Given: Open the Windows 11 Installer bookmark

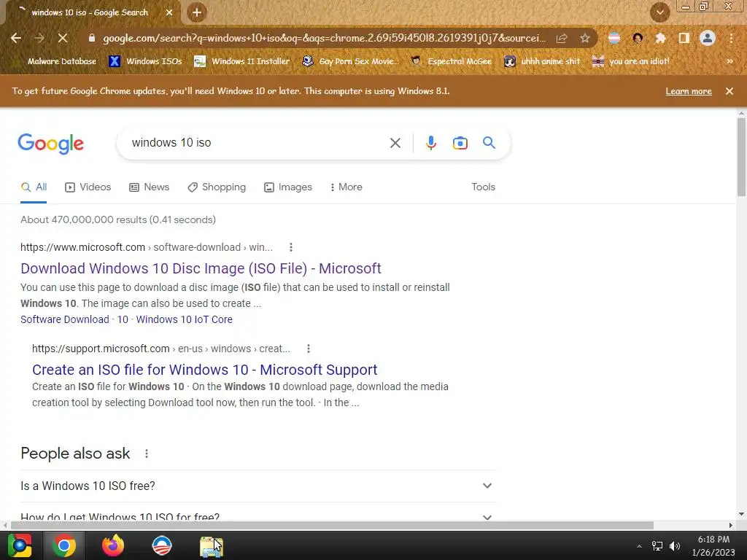Looking at the screenshot, I should tap(242, 61).
